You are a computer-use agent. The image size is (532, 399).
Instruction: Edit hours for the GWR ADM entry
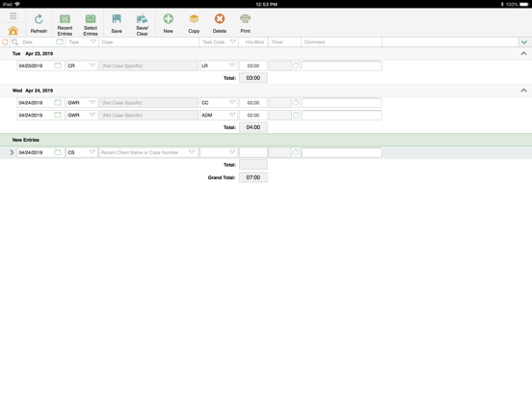coord(253,116)
